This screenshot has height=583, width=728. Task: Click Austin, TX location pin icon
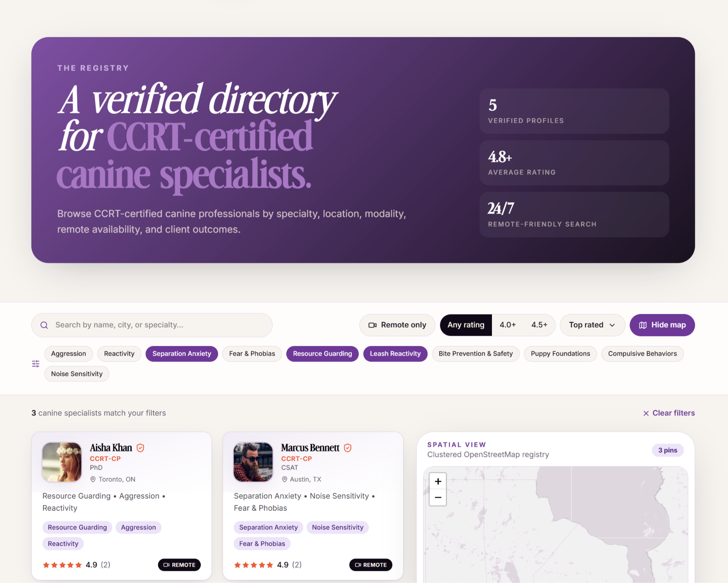(285, 479)
